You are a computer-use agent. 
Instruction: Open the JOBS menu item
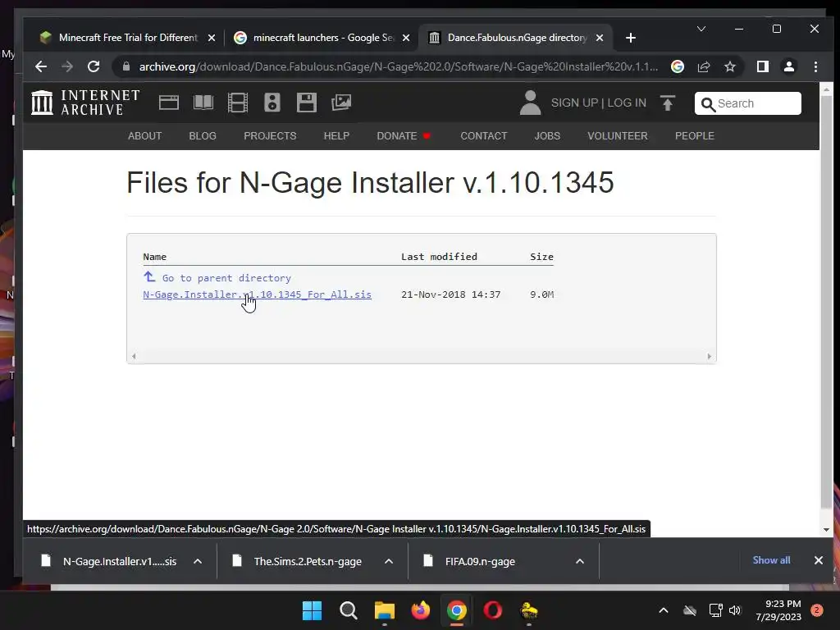coord(547,135)
